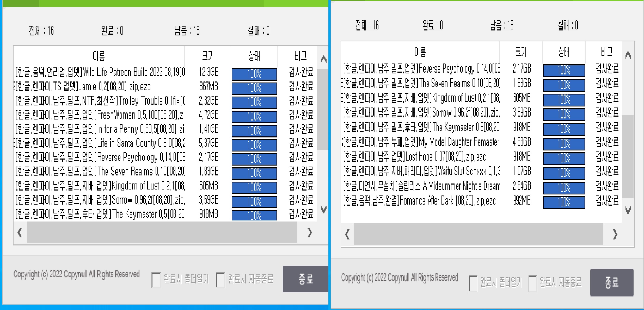Click left window vertical scrollbar thumb
The width and height of the screenshot is (644, 310).
[x=323, y=109]
